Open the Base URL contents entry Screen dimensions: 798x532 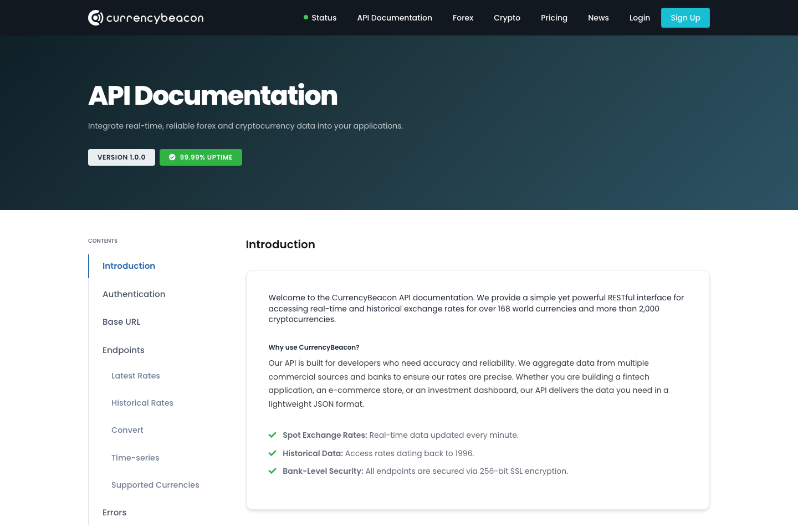[121, 321]
